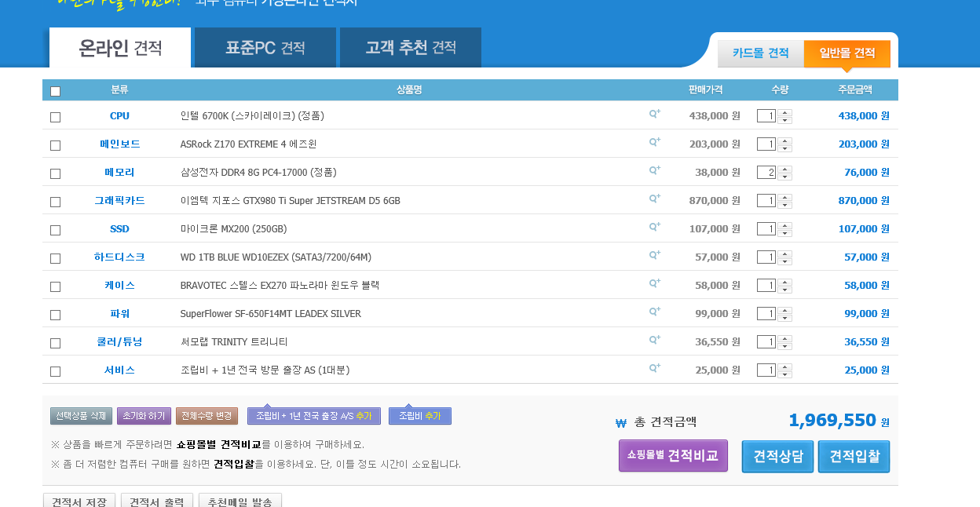Click the magnifier icon for GTX980 Ti graphics card
This screenshot has height=507, width=980.
coord(654,199)
